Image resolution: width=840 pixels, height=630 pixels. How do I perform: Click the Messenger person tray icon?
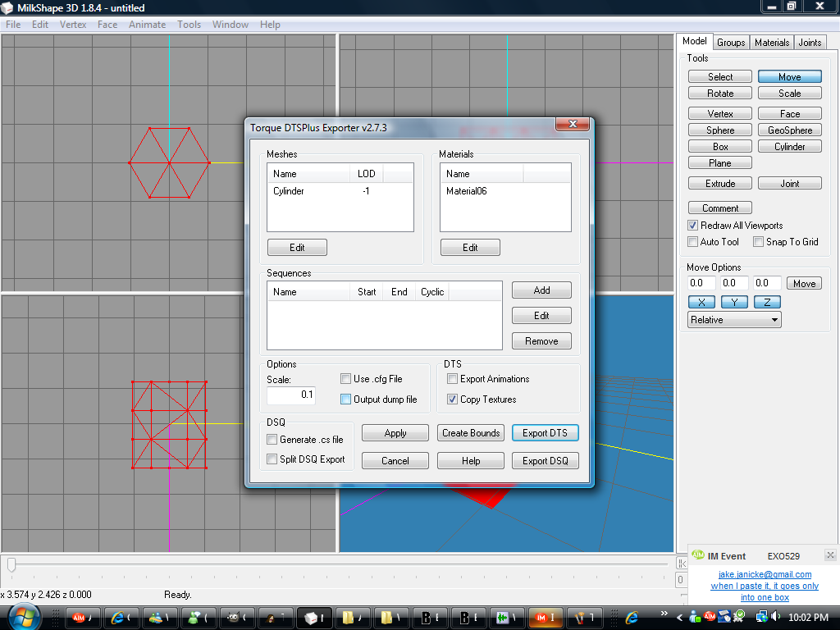(x=694, y=617)
